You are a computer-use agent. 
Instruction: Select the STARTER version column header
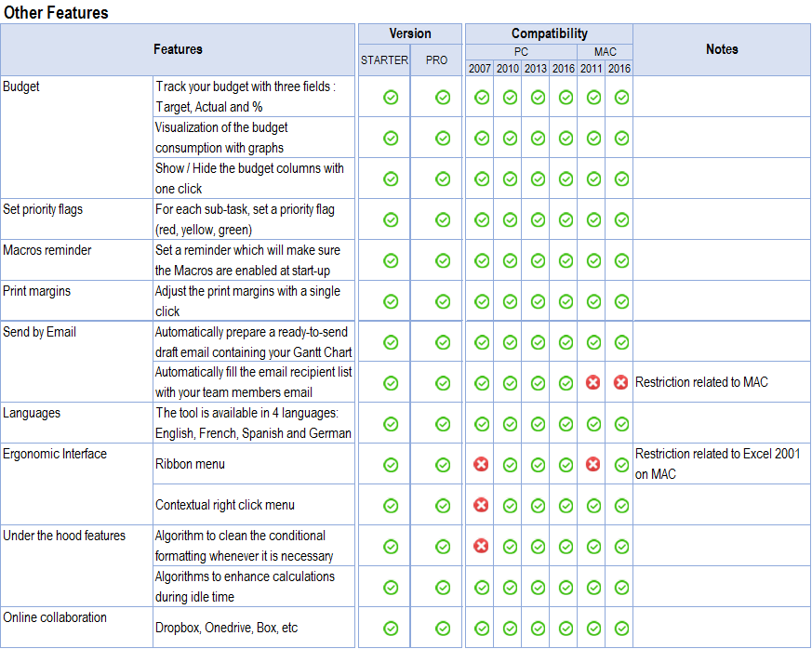384,60
